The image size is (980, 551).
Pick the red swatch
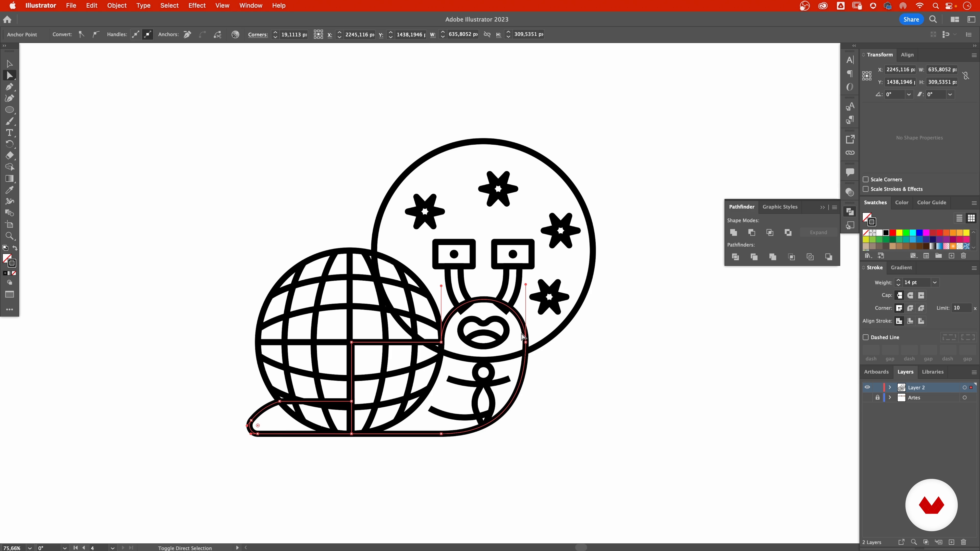892,233
